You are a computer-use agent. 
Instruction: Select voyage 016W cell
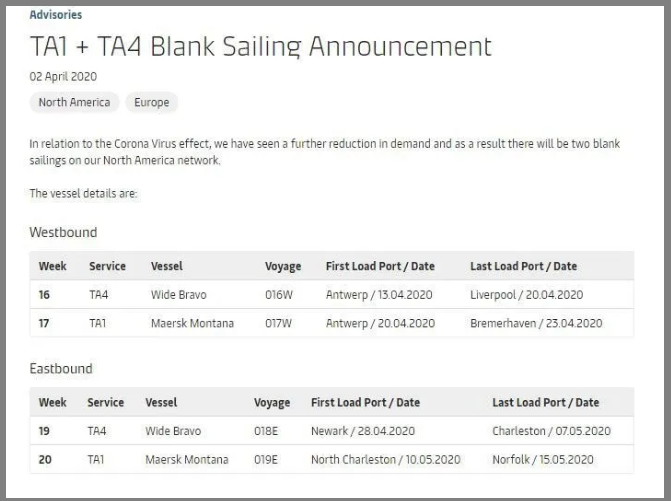click(x=279, y=295)
